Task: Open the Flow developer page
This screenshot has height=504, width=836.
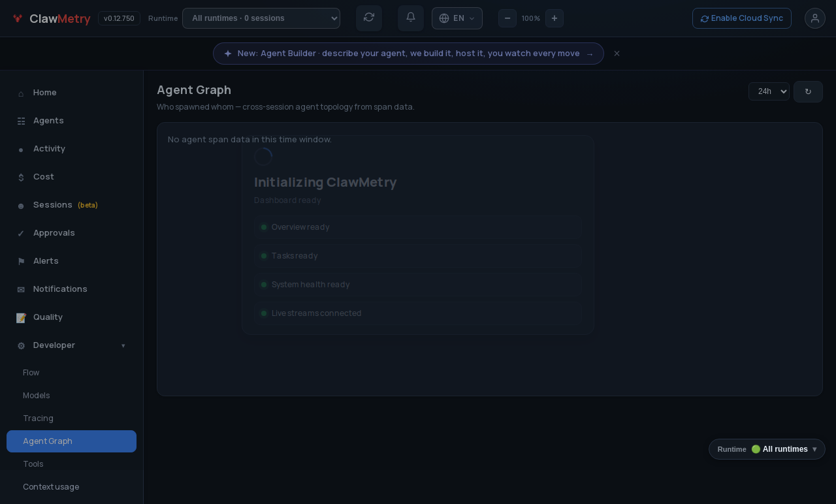Action: 71,373
